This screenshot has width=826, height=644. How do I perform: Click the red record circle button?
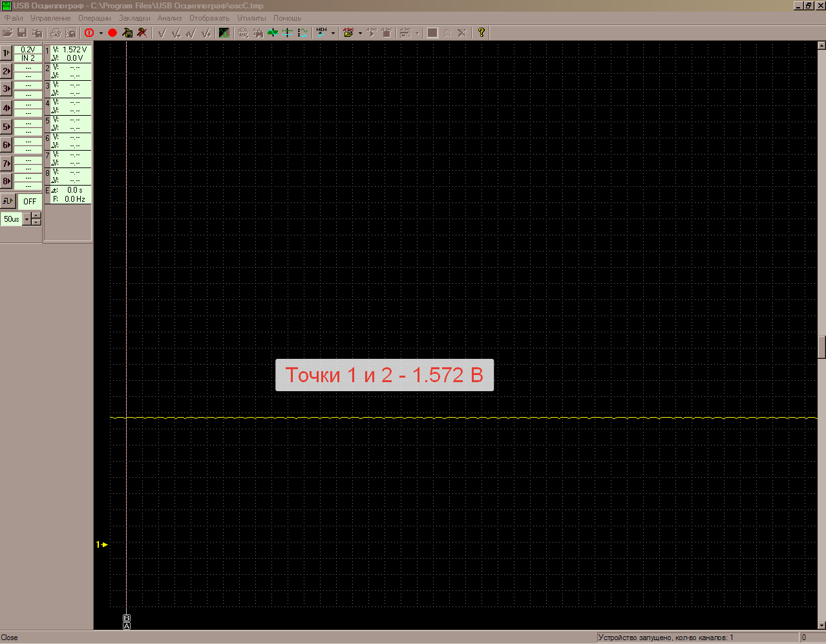tap(112, 32)
